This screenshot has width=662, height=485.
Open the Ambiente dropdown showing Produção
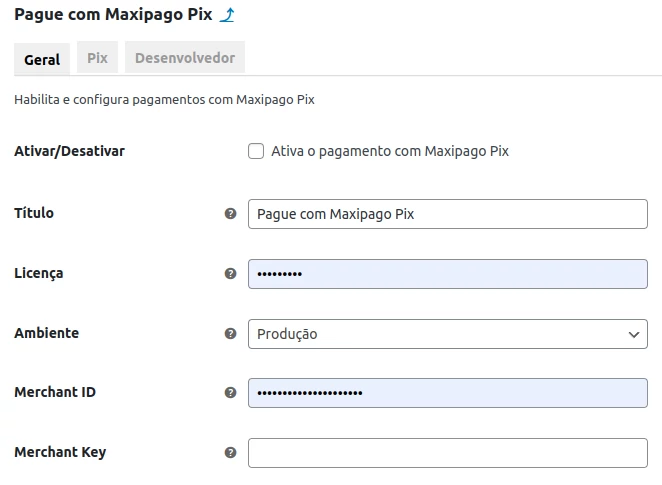click(x=447, y=334)
